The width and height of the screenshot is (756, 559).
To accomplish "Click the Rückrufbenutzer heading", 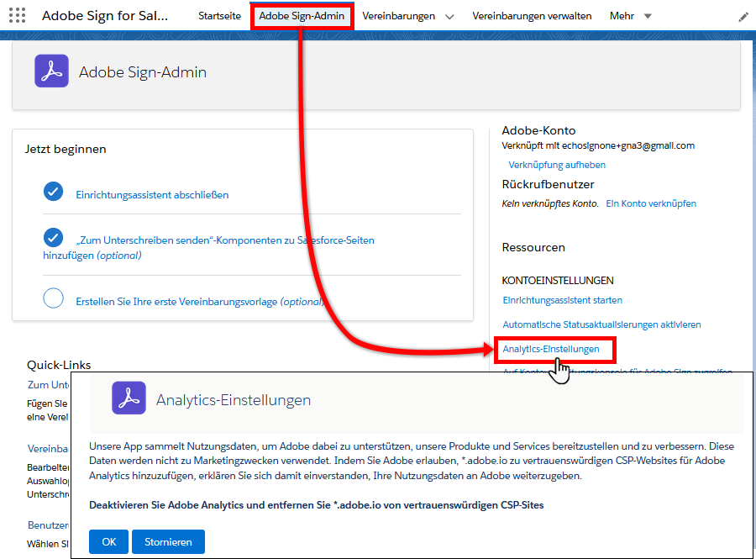I will [549, 184].
